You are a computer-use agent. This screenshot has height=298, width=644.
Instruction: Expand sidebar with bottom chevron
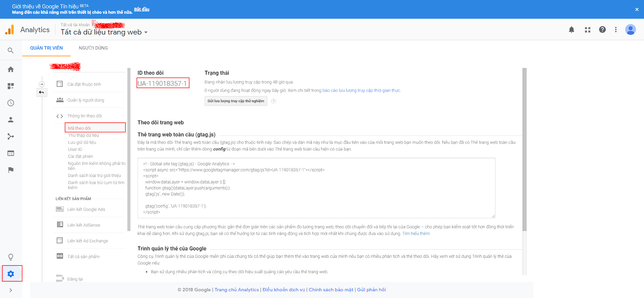(x=10, y=290)
